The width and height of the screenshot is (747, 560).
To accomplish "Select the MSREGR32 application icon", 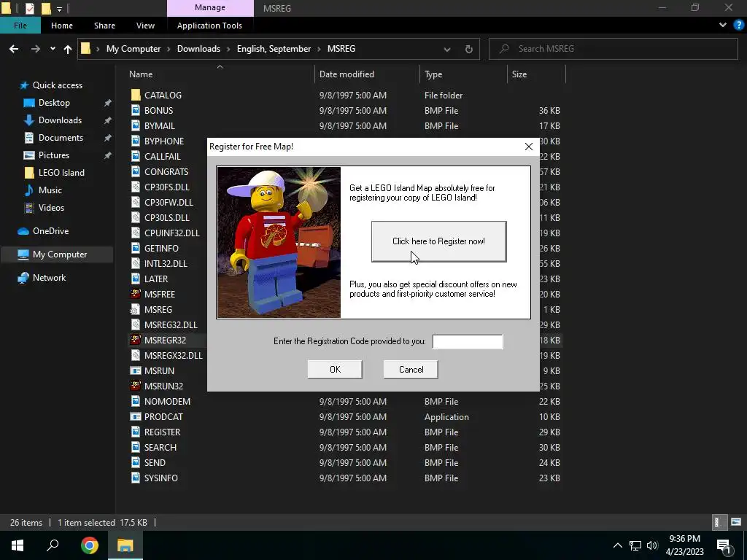I will click(136, 340).
